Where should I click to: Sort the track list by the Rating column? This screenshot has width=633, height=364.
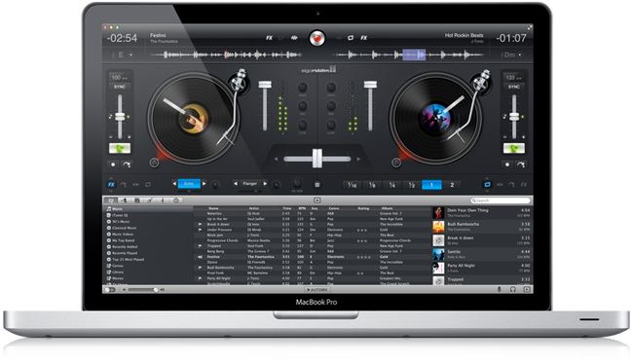363,208
